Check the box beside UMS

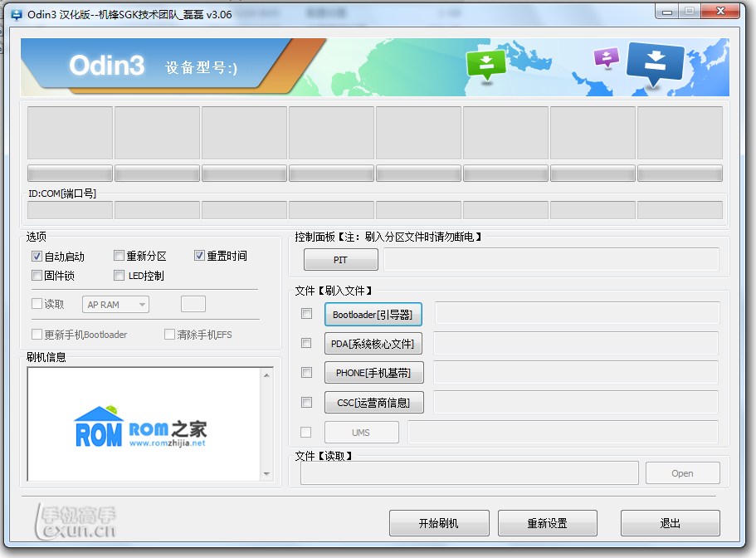point(305,432)
